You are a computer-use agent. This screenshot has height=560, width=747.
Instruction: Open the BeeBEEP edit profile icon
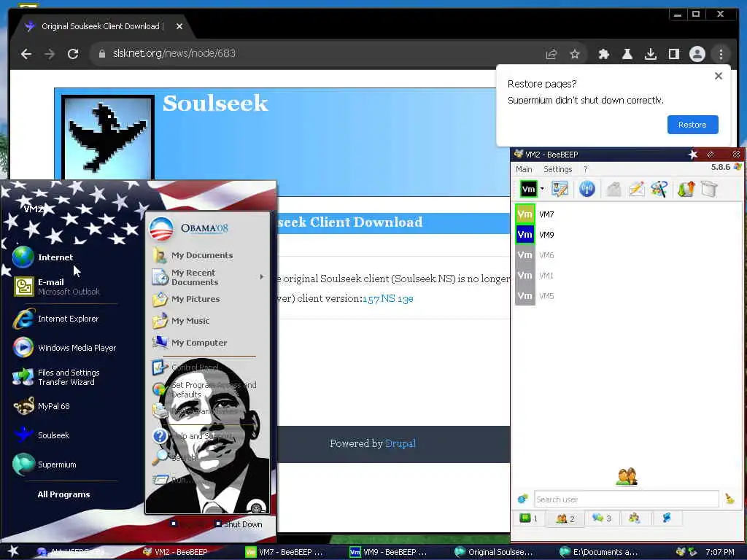coord(560,189)
